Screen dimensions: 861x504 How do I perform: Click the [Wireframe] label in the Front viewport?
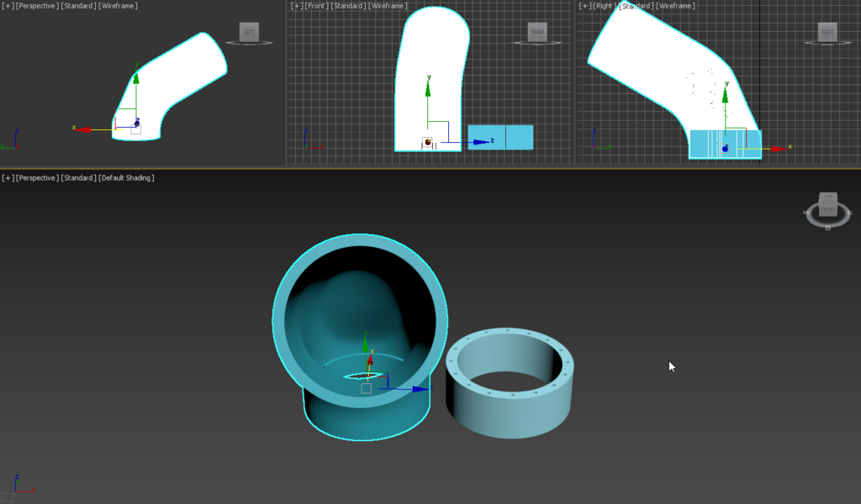388,6
